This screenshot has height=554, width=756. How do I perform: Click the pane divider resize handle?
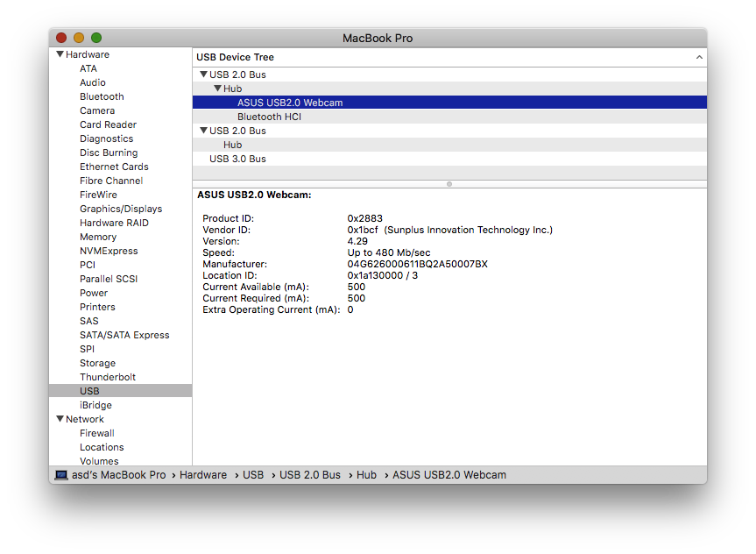[449, 184]
